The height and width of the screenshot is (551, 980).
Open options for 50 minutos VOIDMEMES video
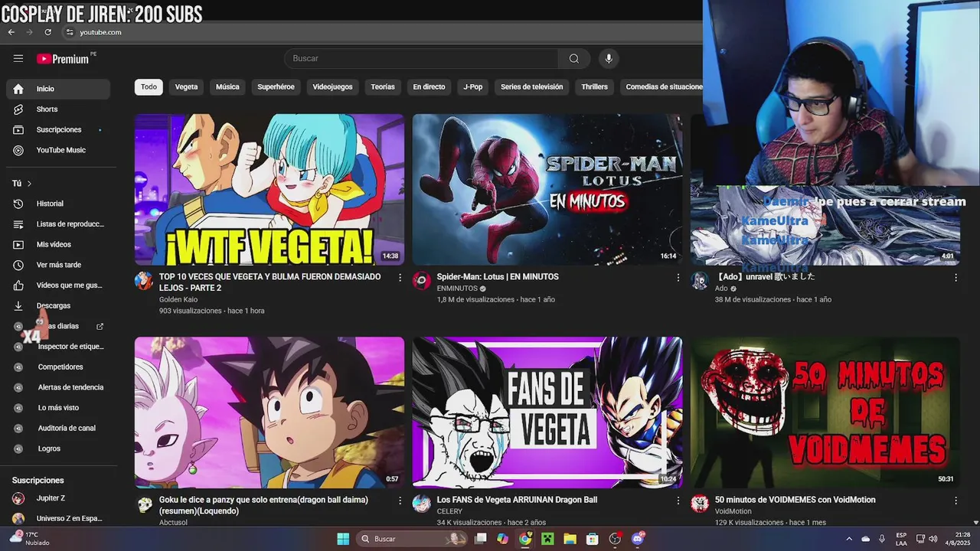pyautogui.click(x=955, y=500)
